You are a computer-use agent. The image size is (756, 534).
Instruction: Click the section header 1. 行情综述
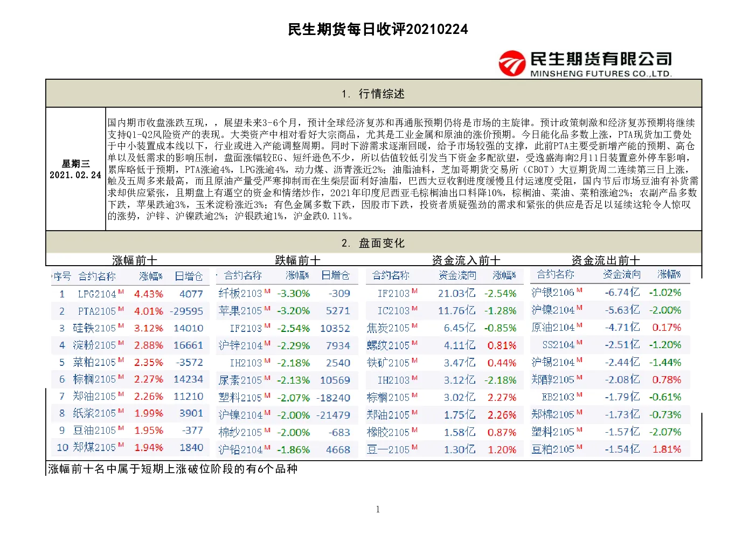pyautogui.click(x=373, y=94)
